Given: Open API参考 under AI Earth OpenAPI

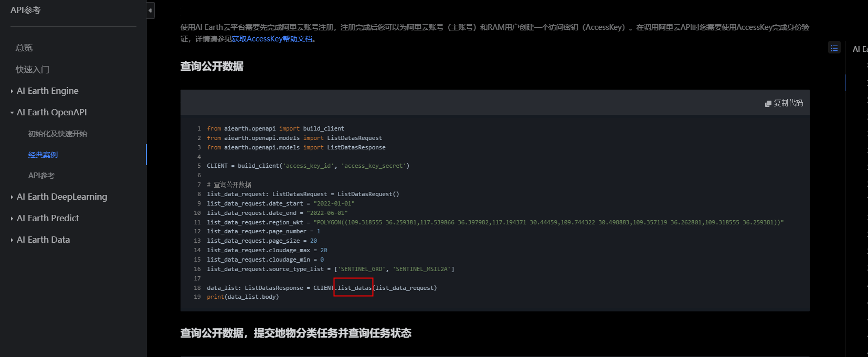Looking at the screenshot, I should pyautogui.click(x=41, y=176).
